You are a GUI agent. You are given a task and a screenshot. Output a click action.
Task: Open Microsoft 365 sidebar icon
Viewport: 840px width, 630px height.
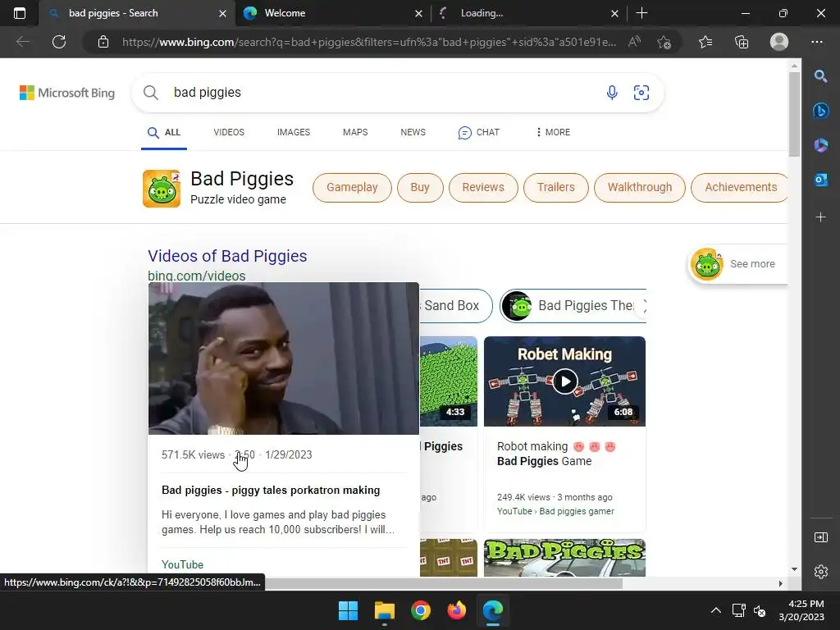point(820,145)
